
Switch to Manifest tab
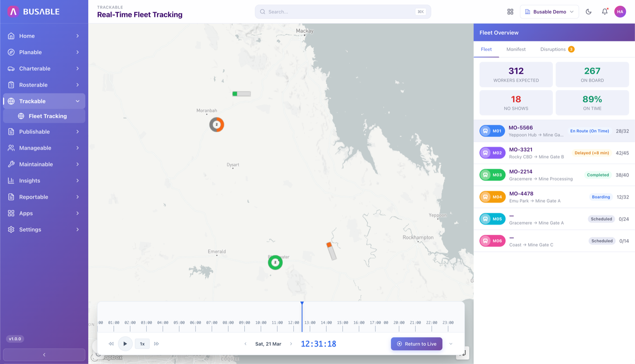[516, 49]
